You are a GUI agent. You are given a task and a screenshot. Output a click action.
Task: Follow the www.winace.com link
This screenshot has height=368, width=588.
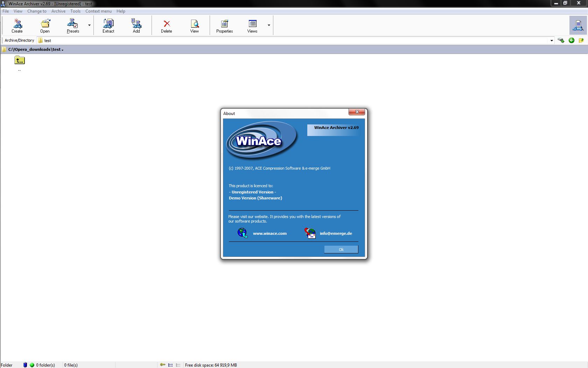click(269, 233)
